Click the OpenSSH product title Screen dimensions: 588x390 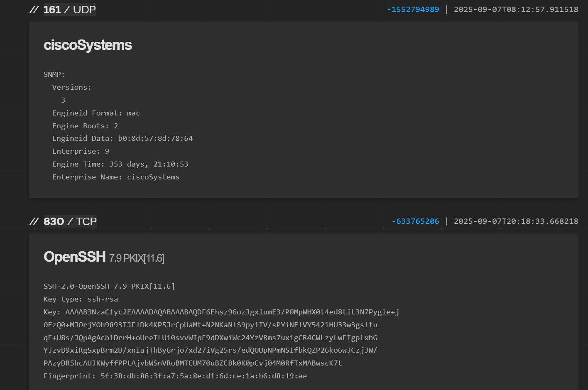click(75, 257)
